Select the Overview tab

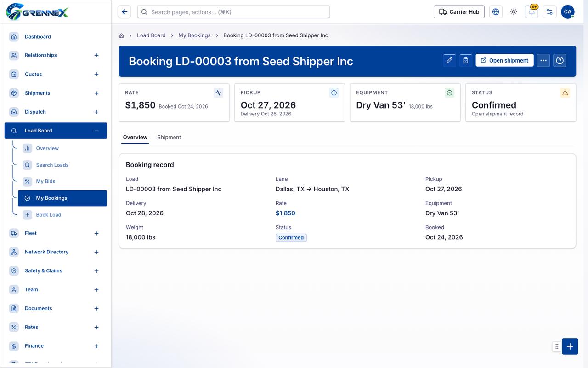[135, 137]
